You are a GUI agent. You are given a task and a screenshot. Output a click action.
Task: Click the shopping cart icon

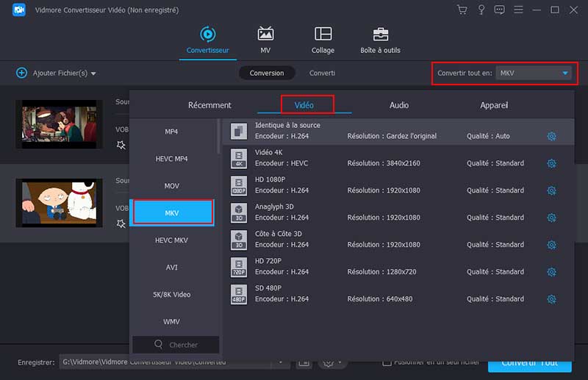point(462,10)
